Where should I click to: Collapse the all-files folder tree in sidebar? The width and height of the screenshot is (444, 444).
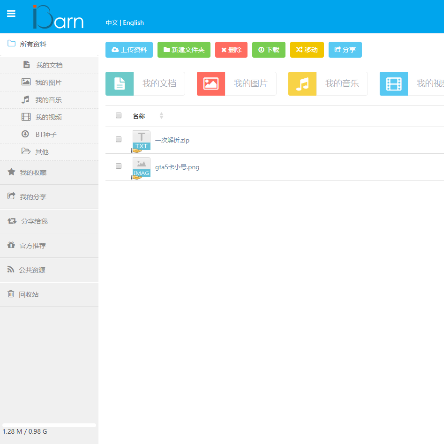point(11,43)
